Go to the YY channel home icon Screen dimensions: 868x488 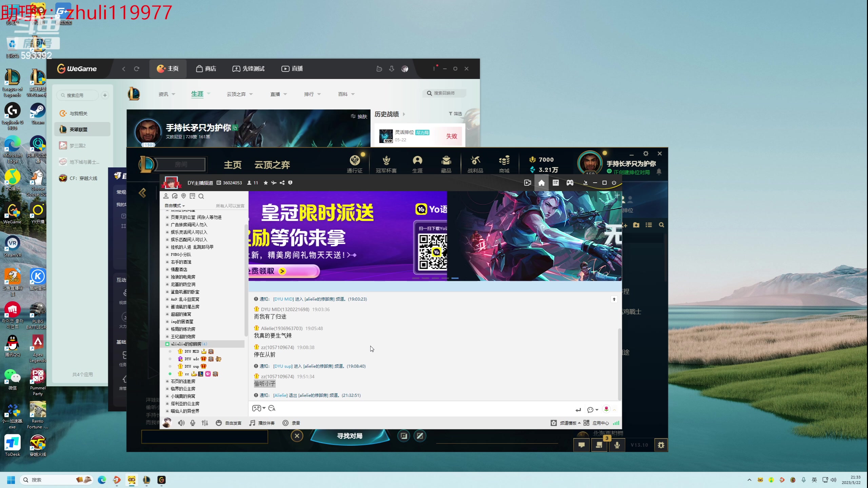pos(541,183)
